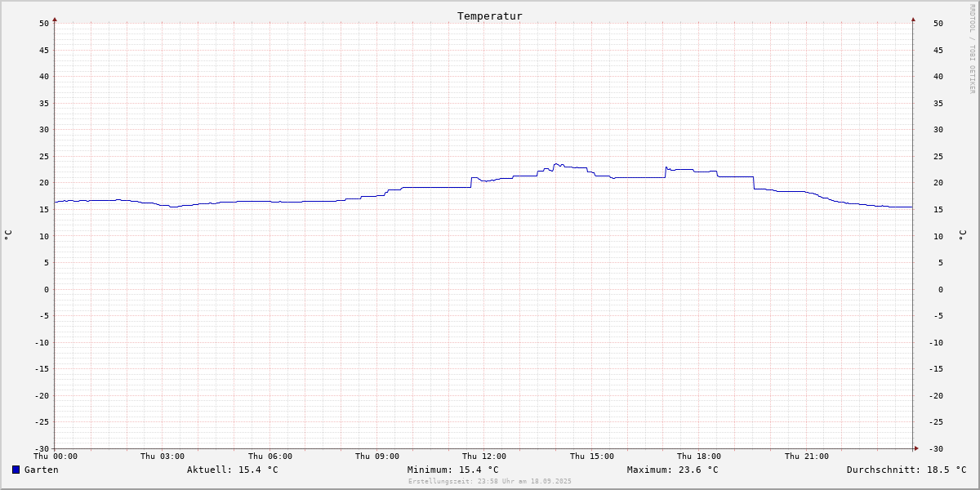980x490 pixels.
Task: Click the Thu 18:00 time axis label
Action: click(698, 457)
